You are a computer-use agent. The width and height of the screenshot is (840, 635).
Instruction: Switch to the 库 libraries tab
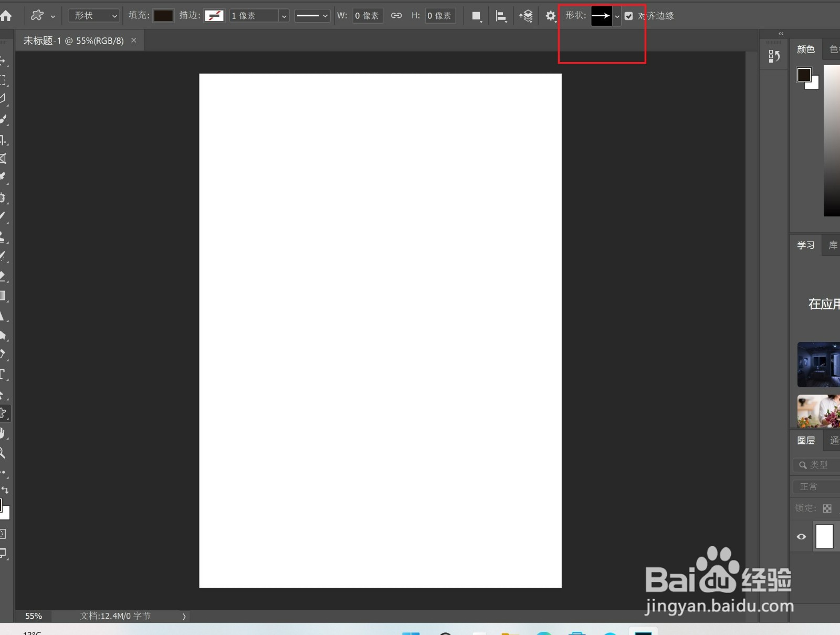tap(833, 245)
